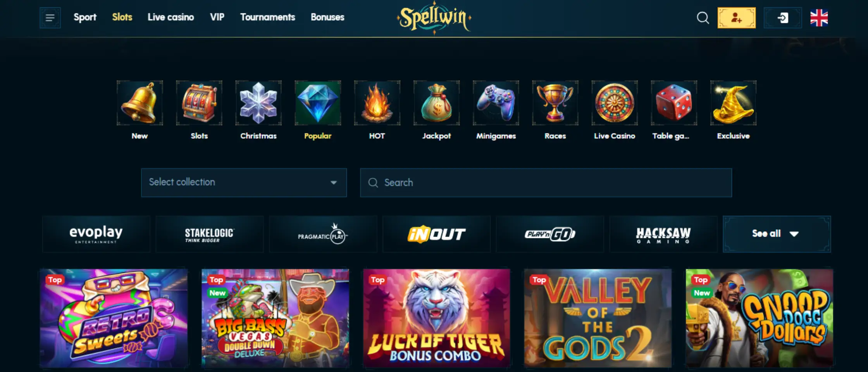This screenshot has width=868, height=372.
Task: Click the games Search input field
Action: click(x=546, y=183)
